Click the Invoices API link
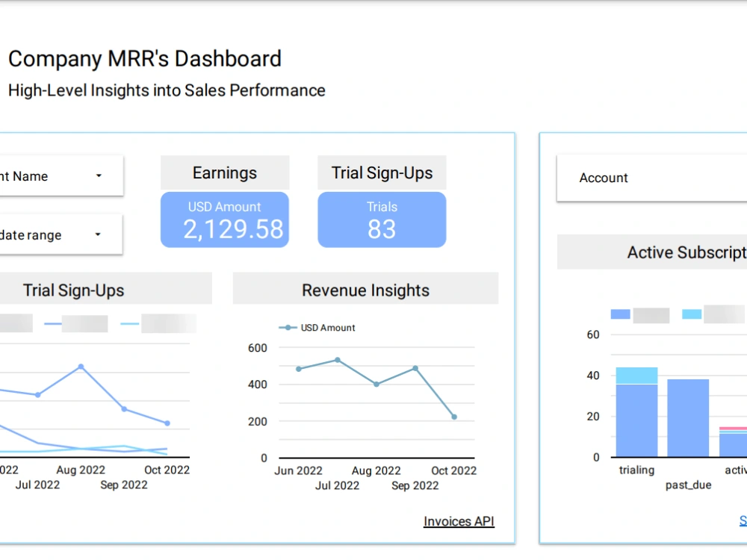Screen dimensions: 747x560 [458, 521]
